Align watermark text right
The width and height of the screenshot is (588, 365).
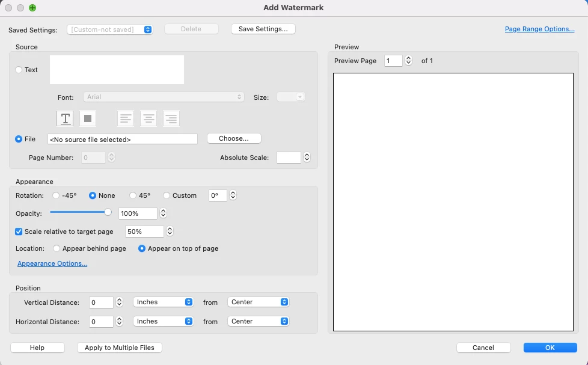[x=171, y=118]
